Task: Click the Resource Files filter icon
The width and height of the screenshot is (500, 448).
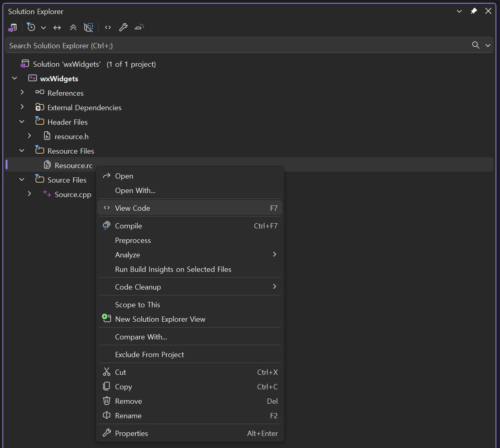Action: [39, 150]
